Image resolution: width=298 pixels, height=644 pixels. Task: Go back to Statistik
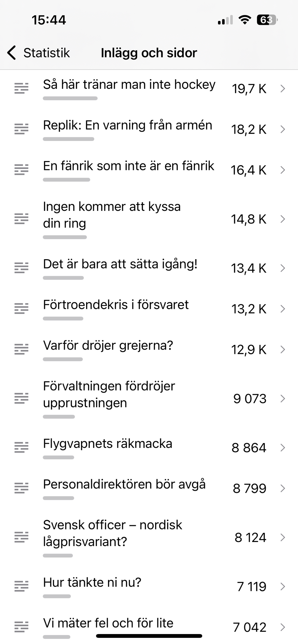pos(46,53)
